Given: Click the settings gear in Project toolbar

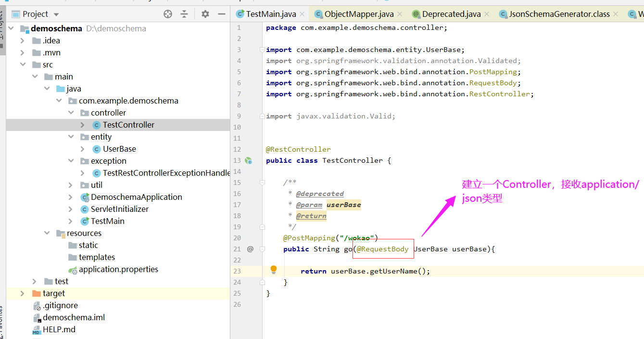Looking at the screenshot, I should pos(205,13).
